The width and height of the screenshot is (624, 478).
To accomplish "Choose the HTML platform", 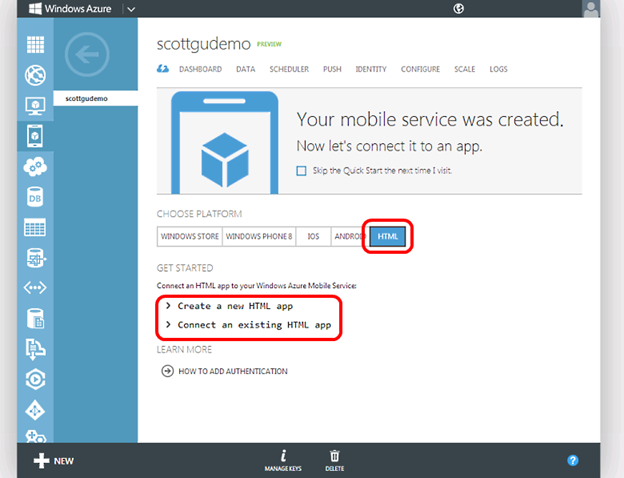I will [x=388, y=236].
